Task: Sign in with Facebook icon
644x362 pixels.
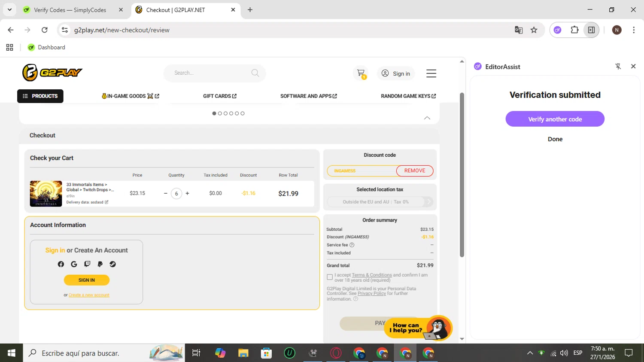Action: pos(61,264)
